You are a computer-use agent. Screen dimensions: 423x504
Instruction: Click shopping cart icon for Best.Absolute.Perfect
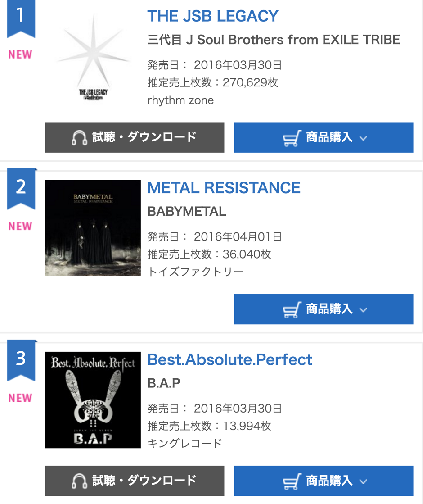coord(292,481)
